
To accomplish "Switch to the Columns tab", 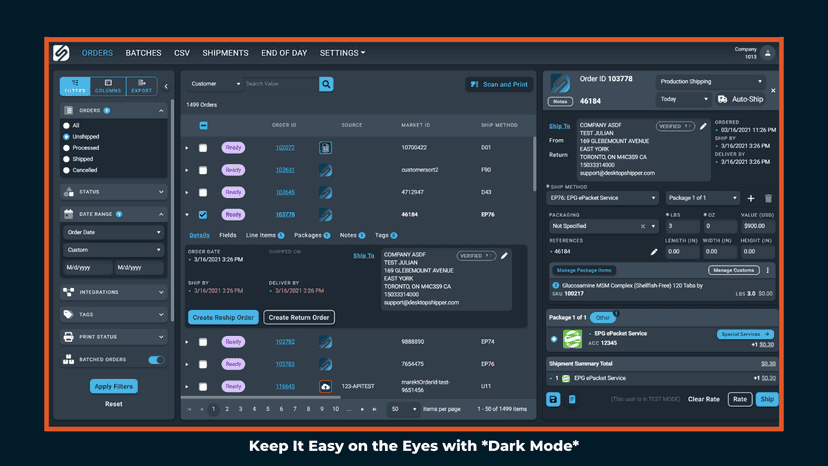I will point(108,86).
